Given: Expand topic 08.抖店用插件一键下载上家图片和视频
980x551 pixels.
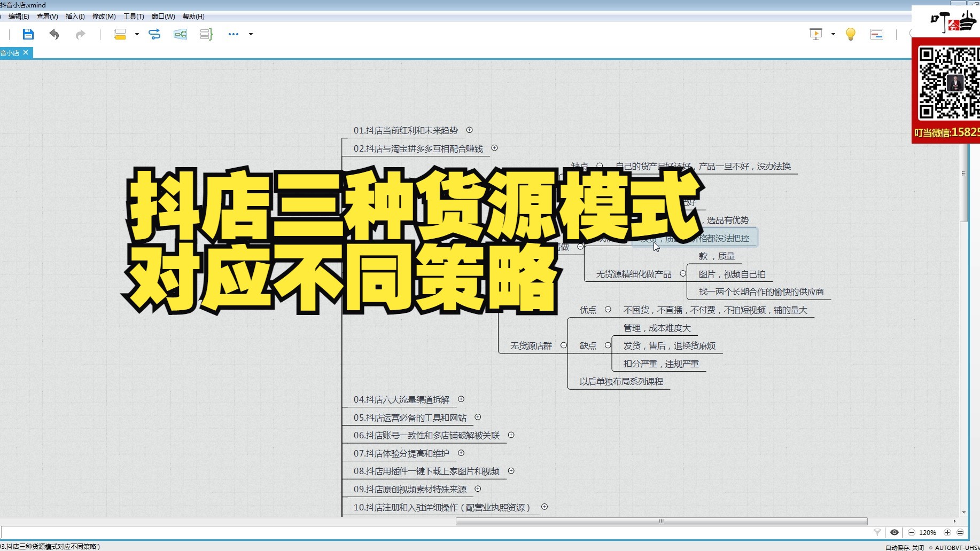Looking at the screenshot, I should (511, 471).
